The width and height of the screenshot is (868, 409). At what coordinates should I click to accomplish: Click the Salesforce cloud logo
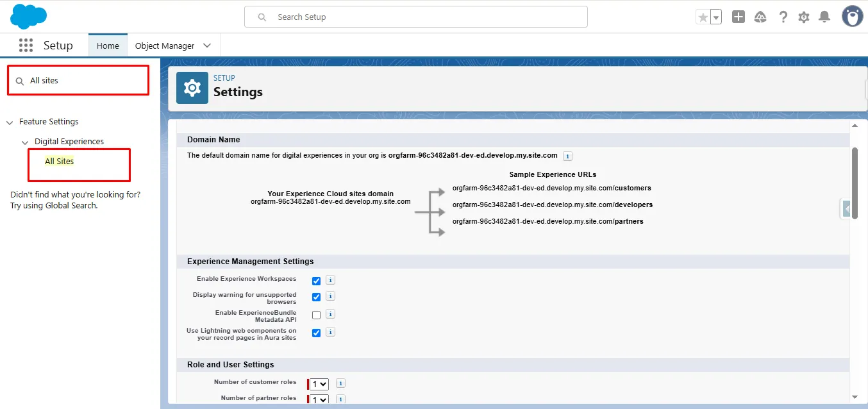[x=29, y=16]
